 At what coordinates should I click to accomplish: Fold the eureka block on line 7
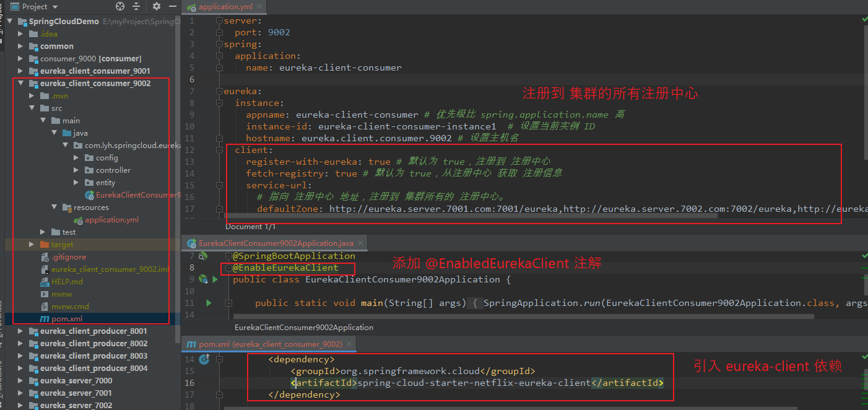click(x=219, y=91)
